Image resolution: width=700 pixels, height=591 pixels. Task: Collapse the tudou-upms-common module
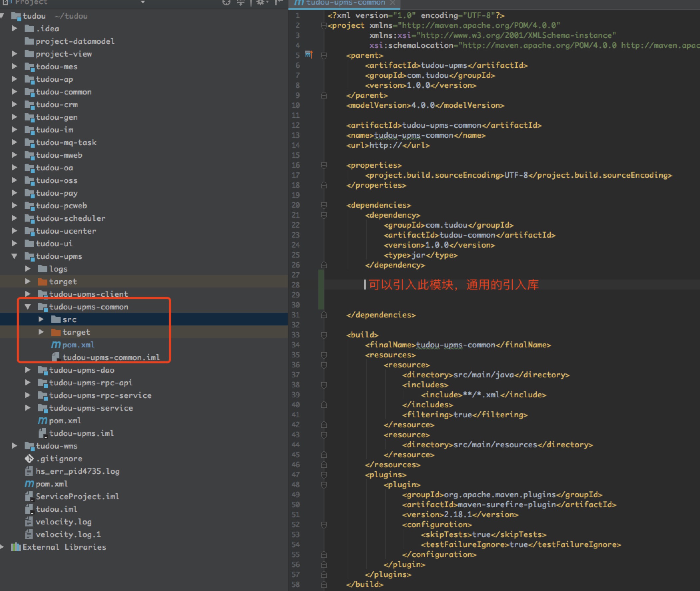pos(28,306)
